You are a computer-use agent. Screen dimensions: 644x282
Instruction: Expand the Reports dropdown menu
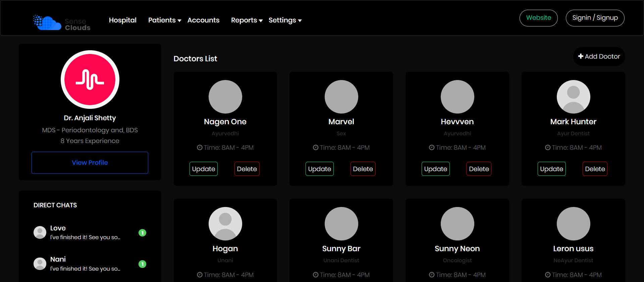click(247, 20)
